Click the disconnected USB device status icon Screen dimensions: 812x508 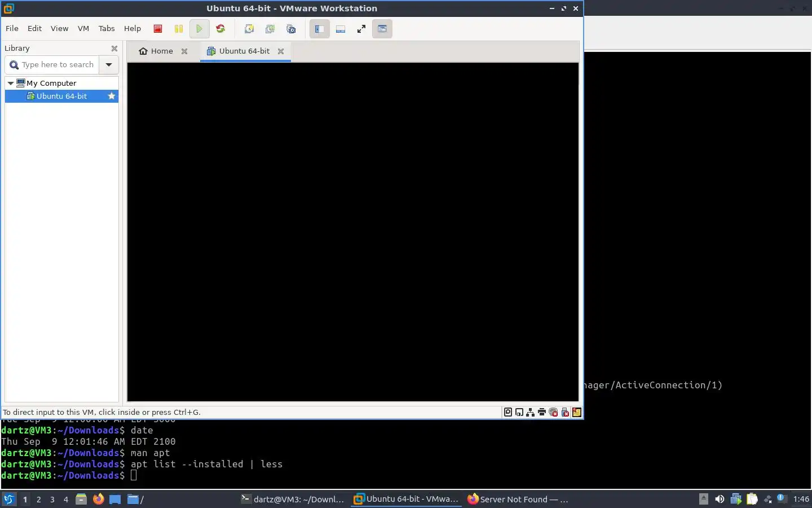click(x=565, y=412)
